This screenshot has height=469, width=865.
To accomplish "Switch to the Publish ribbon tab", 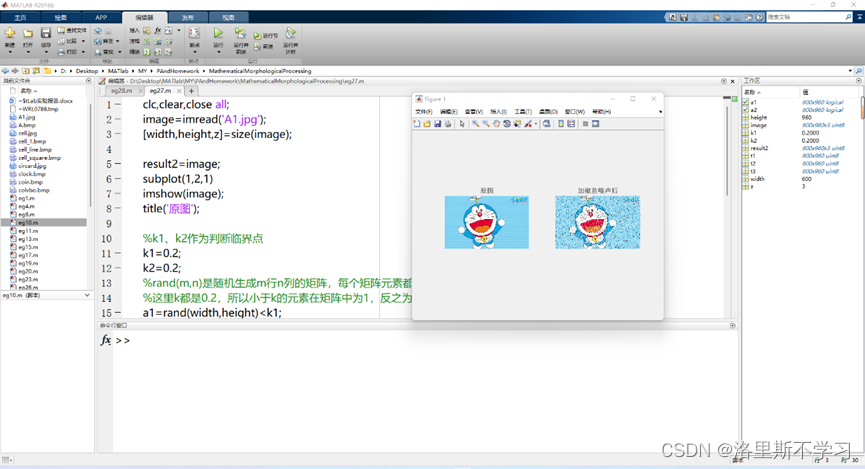I will (x=188, y=18).
